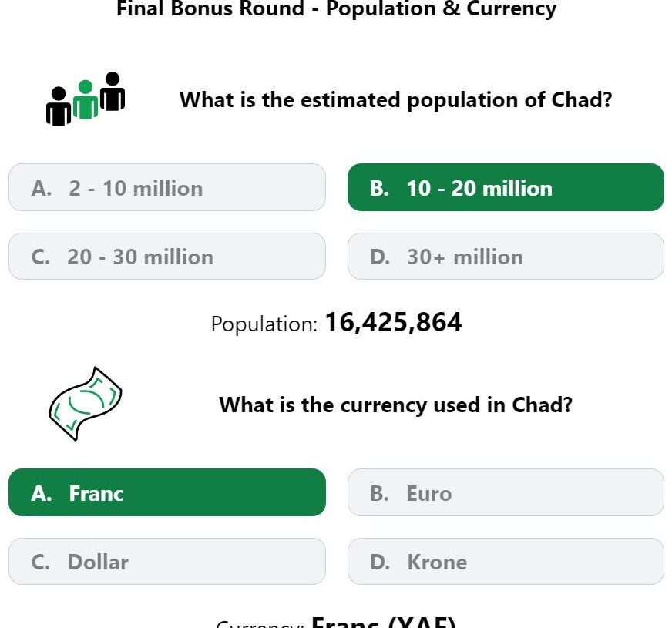The height and width of the screenshot is (628, 672).
Task: Click the population figure 16,425,864
Action: [394, 322]
